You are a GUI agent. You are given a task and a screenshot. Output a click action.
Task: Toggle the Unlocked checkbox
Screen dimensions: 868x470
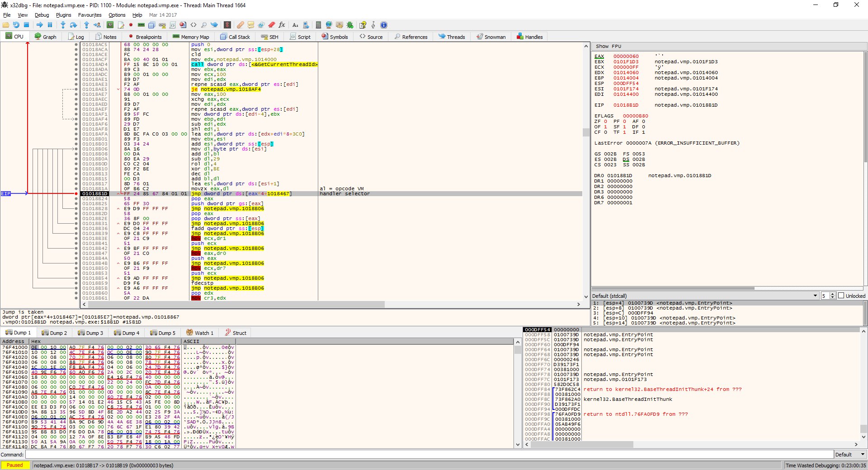tap(841, 296)
